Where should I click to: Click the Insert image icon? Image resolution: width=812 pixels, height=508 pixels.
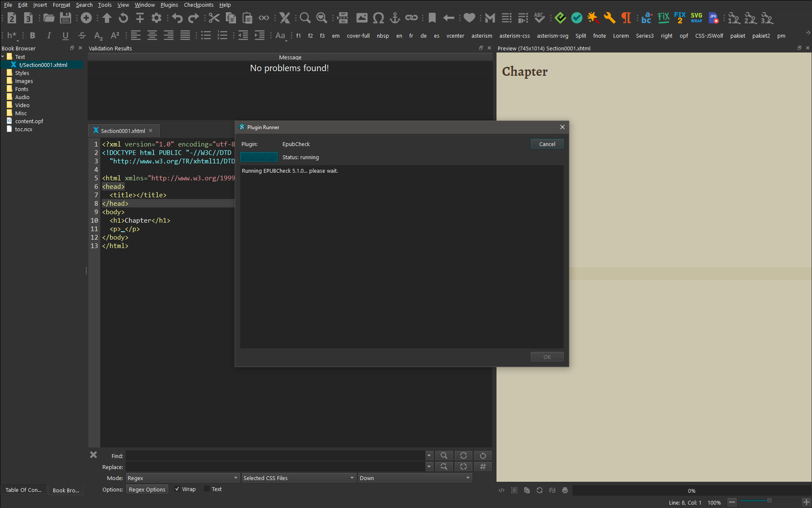pos(362,18)
